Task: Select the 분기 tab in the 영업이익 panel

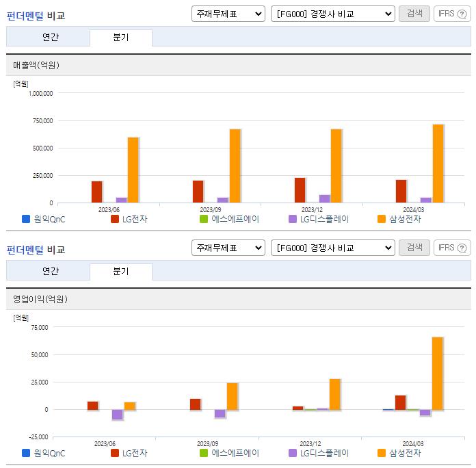Action: [121, 271]
